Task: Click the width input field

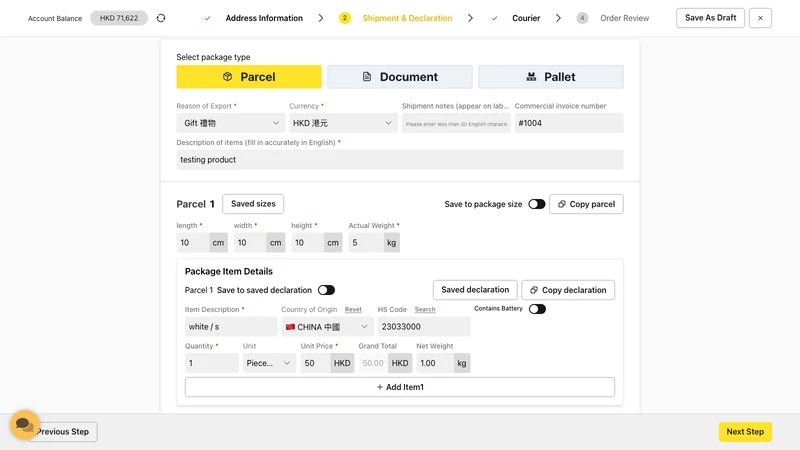Action: (x=250, y=242)
